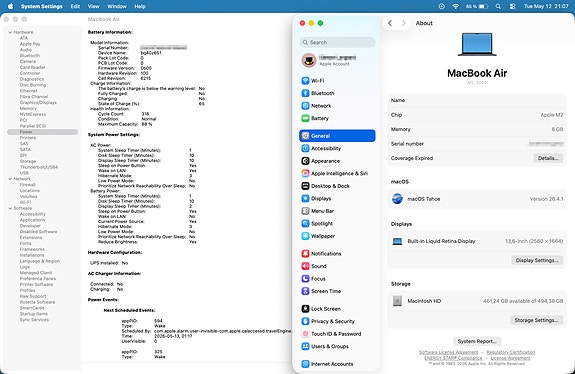Select Graphics/Displays in System Information sidebar
Image resolution: width=575 pixels, height=374 pixels.
tap(38, 103)
